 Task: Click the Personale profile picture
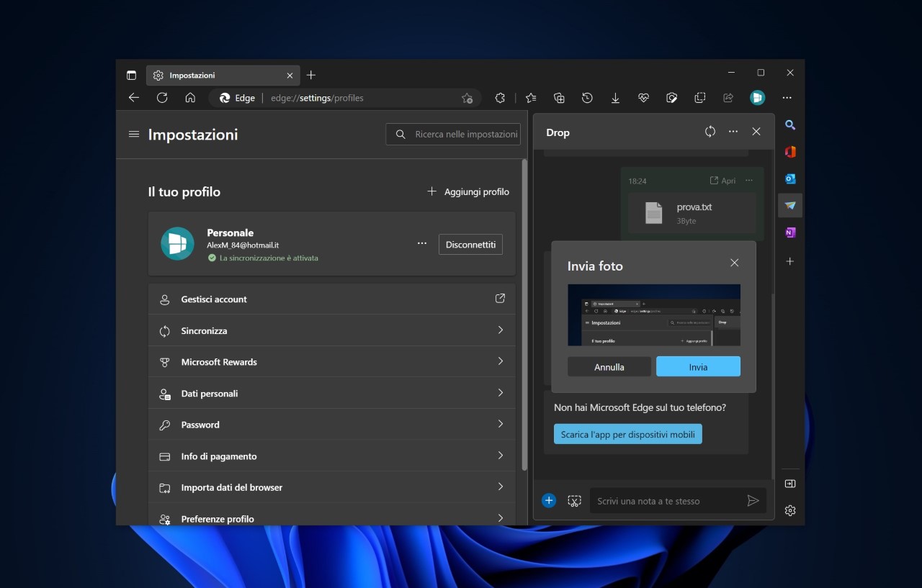coord(177,243)
